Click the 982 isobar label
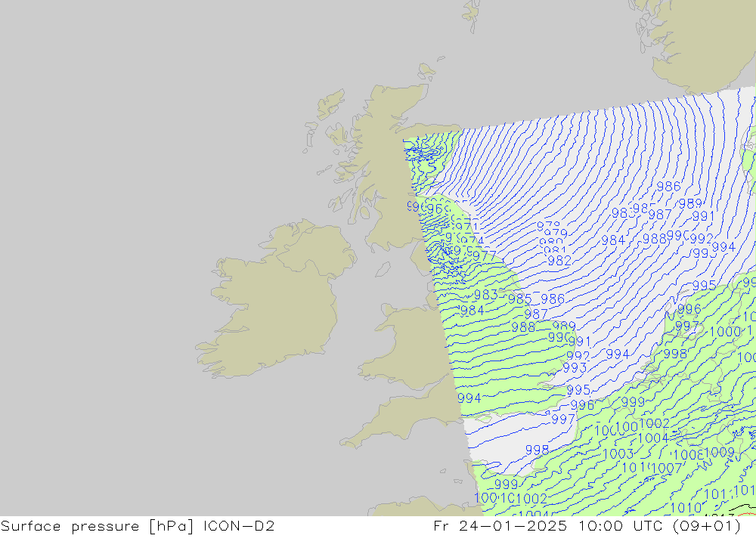The height and width of the screenshot is (554, 756). (559, 261)
